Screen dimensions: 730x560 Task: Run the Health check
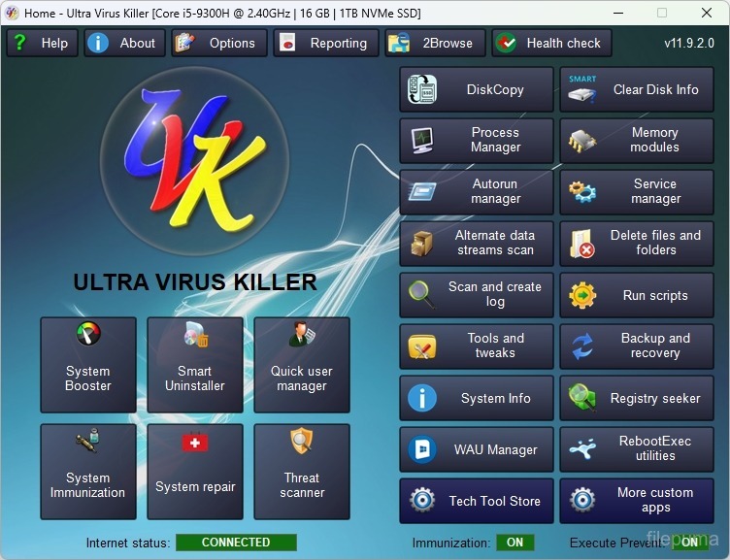[550, 43]
